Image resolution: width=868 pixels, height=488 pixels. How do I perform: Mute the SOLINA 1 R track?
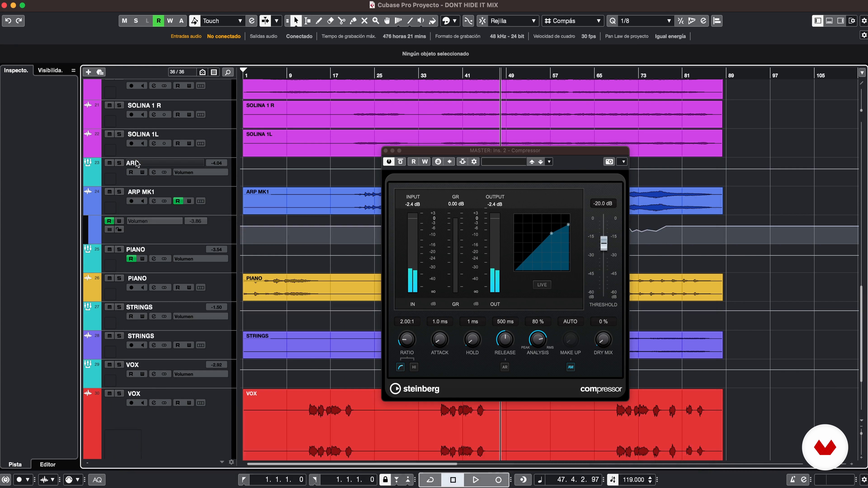(x=109, y=106)
